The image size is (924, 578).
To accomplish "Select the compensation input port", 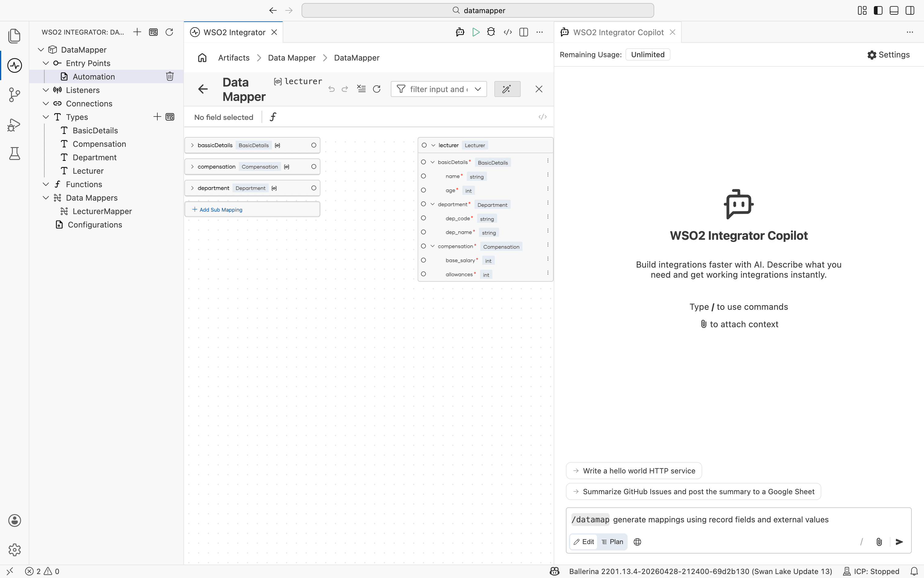I will (x=313, y=167).
